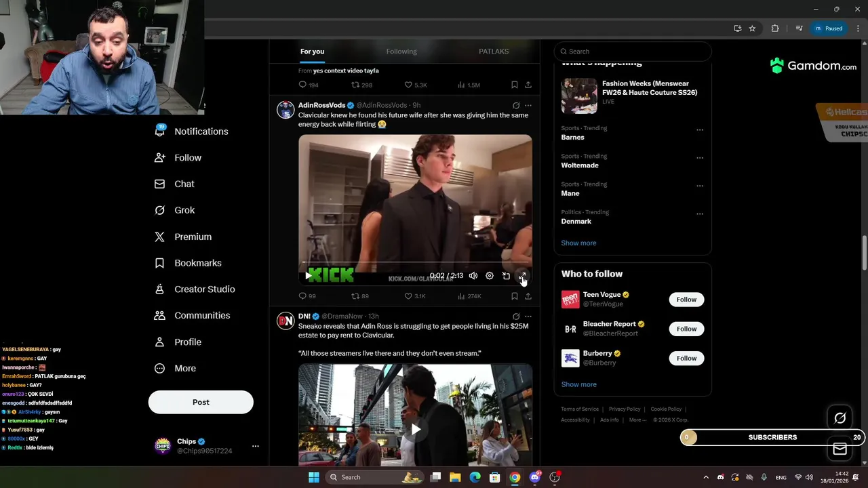
Task: Enter fullscreen on the Kick video
Action: point(522,276)
